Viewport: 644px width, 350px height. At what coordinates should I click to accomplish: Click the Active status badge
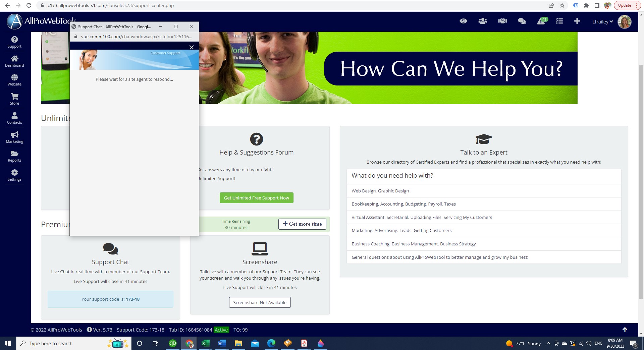(x=221, y=330)
